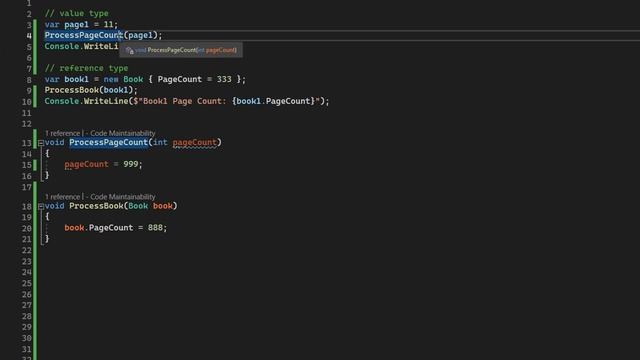Click the 'ProcessBook' call on line 9
Screen dimensions: 640x360
click(x=71, y=90)
